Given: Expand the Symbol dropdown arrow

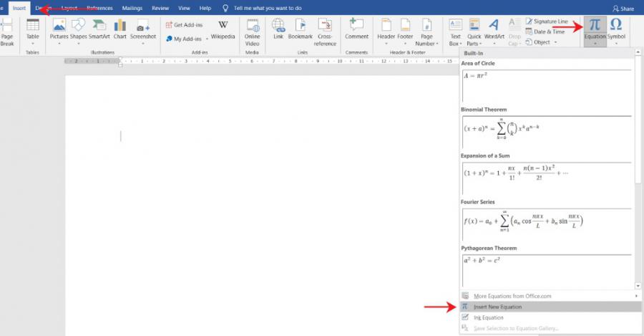Looking at the screenshot, I should pyautogui.click(x=616, y=44).
